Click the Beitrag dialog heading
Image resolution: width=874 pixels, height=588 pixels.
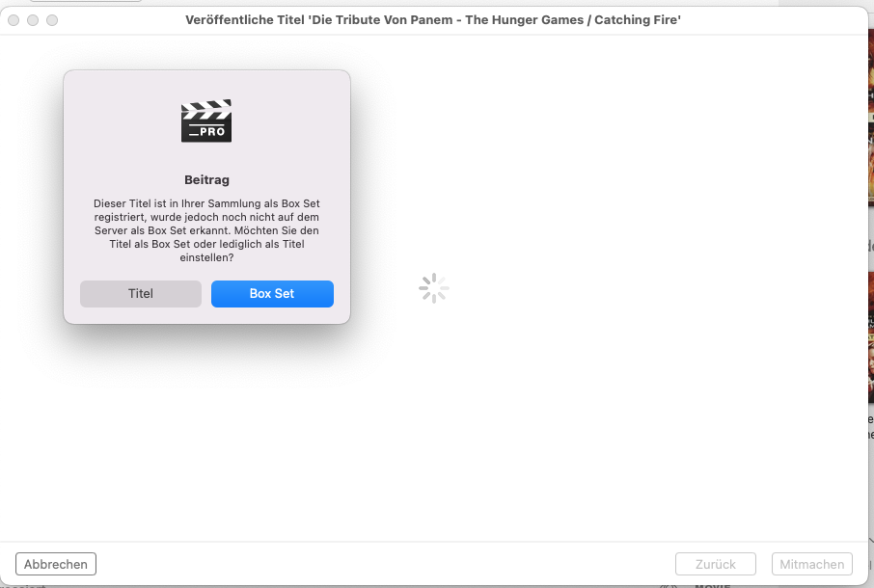pyautogui.click(x=206, y=180)
